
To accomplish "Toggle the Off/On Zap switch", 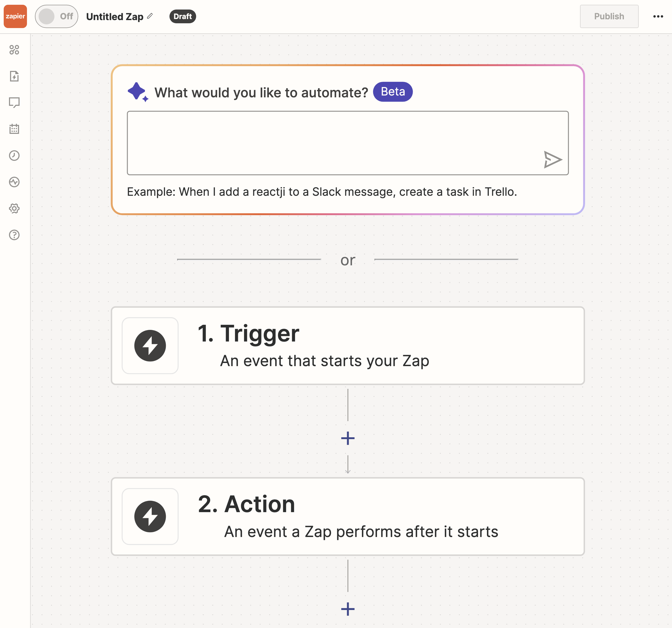I will (x=57, y=16).
